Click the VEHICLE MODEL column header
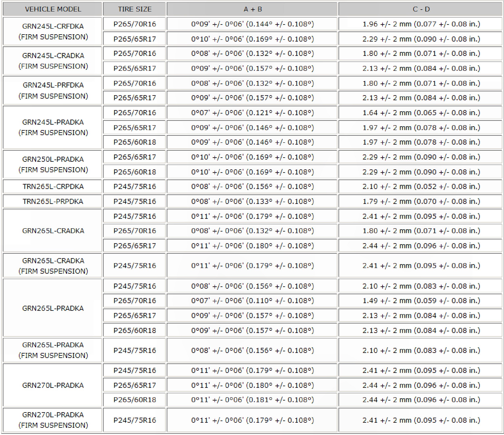This screenshot has height=435, width=504. tap(53, 9)
